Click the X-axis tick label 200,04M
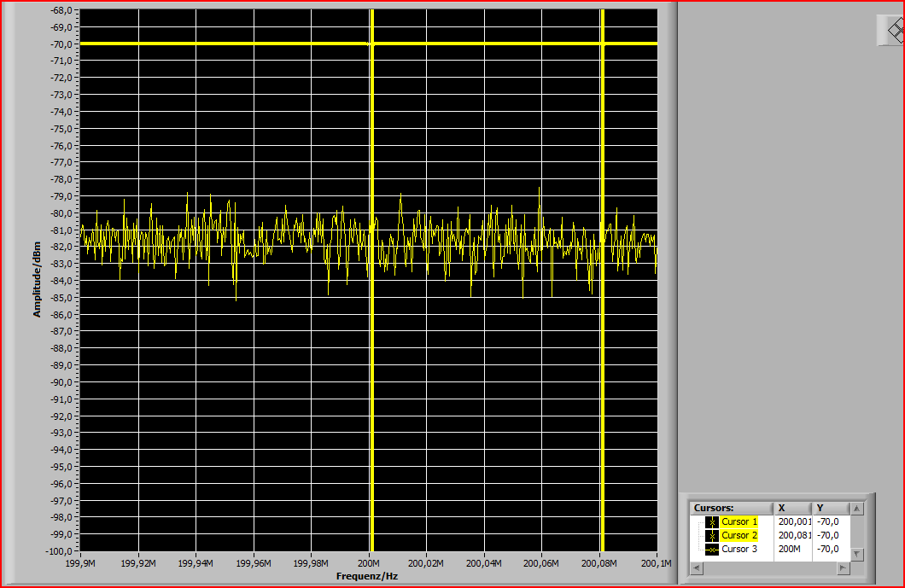Image resolution: width=905 pixels, height=588 pixels. 484,563
